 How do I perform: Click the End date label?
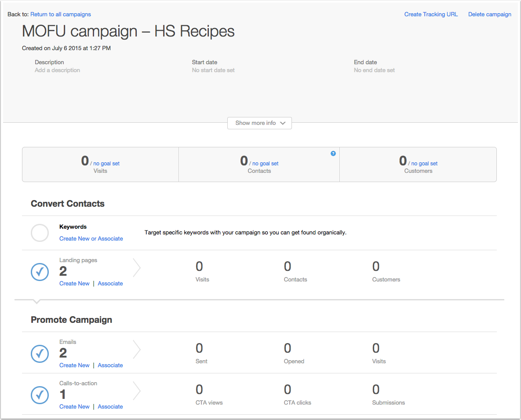[x=365, y=62]
